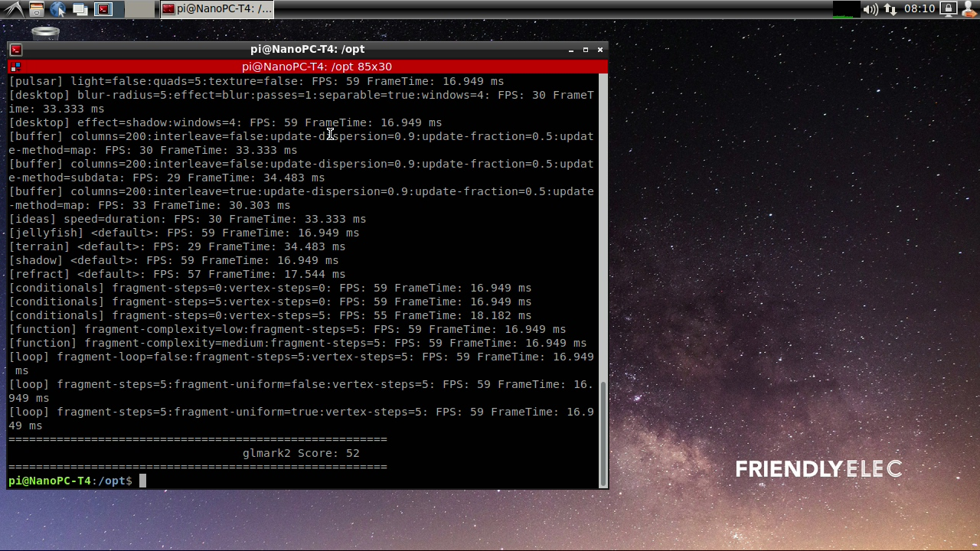The width and height of the screenshot is (980, 551).
Task: Open the terminal window menu icon in titlebar
Action: (15, 50)
